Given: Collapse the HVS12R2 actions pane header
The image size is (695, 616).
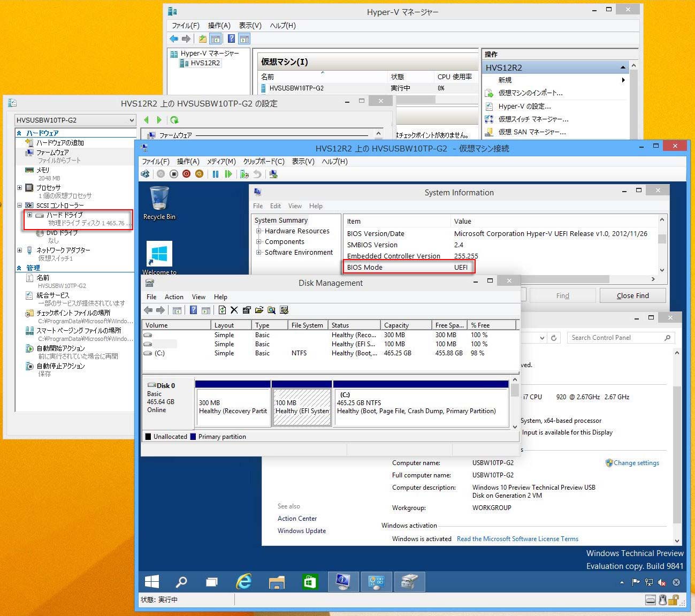Looking at the screenshot, I should click(623, 67).
